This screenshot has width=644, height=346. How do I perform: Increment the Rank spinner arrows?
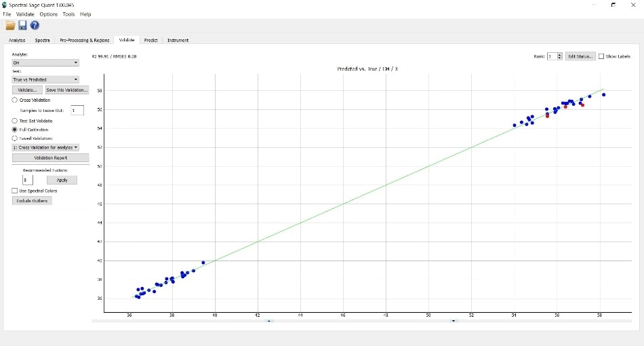pyautogui.click(x=559, y=55)
